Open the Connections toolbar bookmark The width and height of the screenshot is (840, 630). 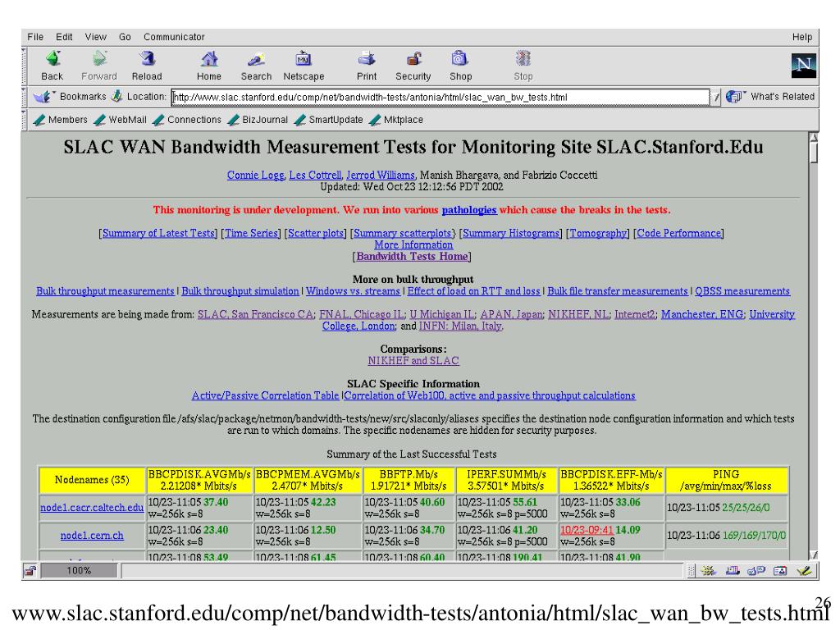click(x=186, y=120)
